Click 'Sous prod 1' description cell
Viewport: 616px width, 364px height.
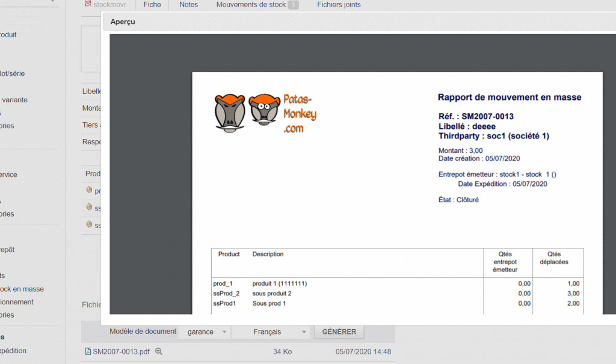click(269, 303)
